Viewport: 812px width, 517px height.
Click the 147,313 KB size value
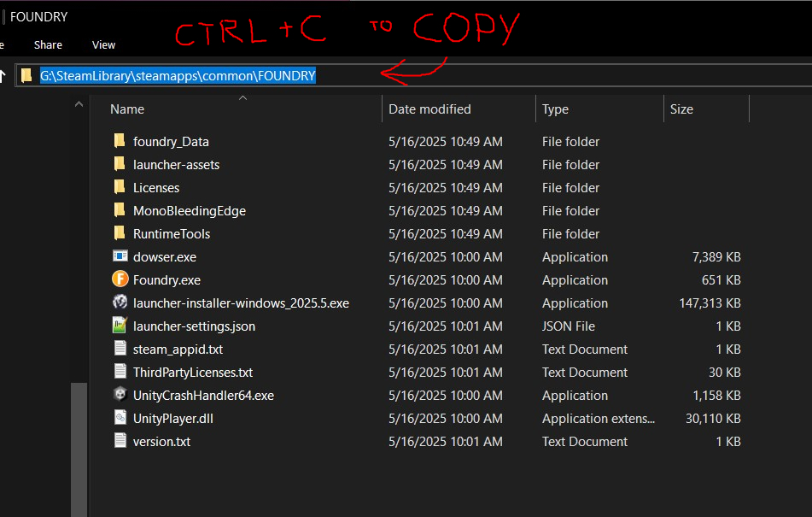tap(710, 303)
